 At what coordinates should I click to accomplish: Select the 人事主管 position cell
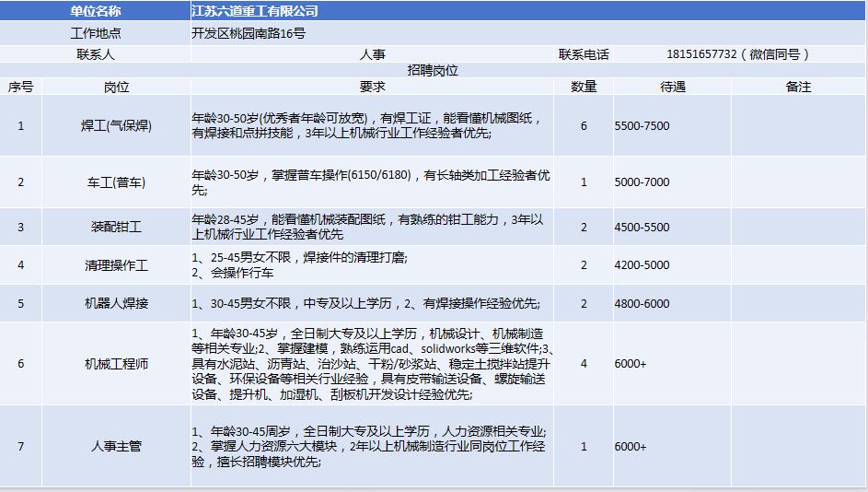(116, 447)
